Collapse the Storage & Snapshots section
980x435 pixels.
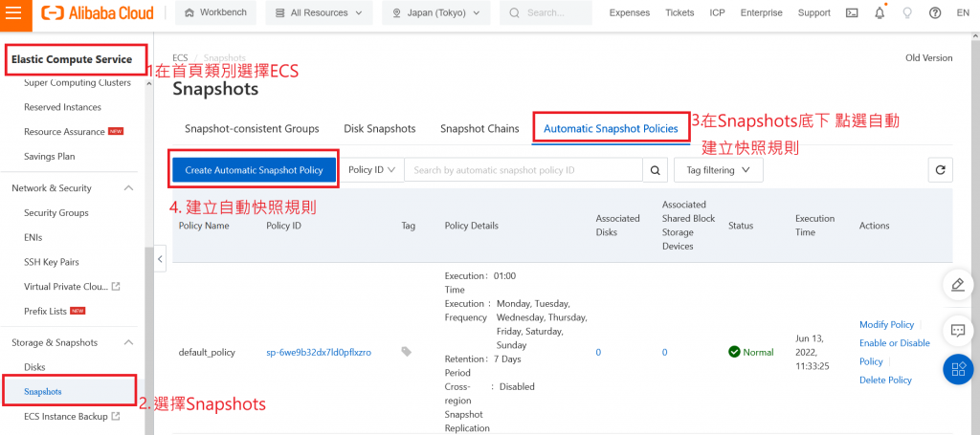(x=129, y=342)
